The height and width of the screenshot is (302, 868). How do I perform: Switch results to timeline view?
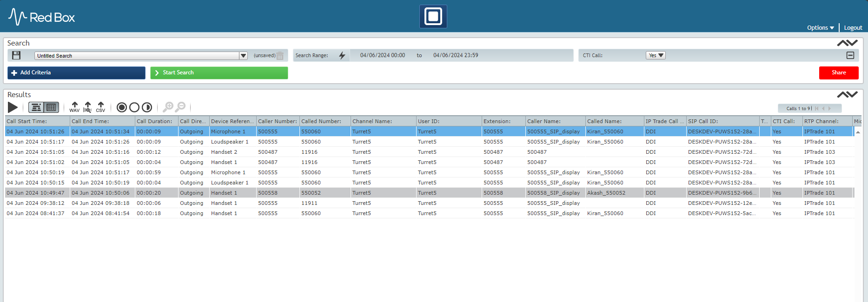(36, 107)
